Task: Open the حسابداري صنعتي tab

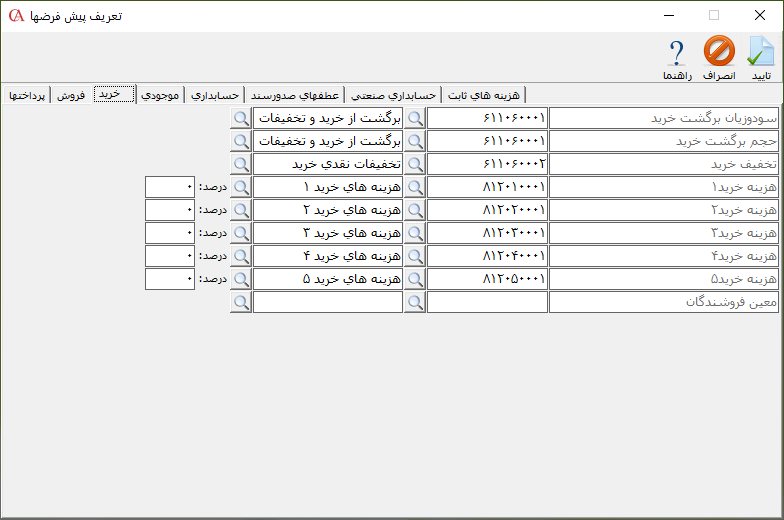Action: pos(393,95)
